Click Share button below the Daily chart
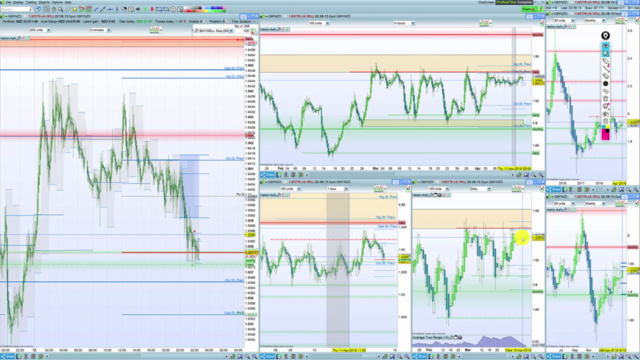This screenshot has height=360, width=640. pos(420,356)
